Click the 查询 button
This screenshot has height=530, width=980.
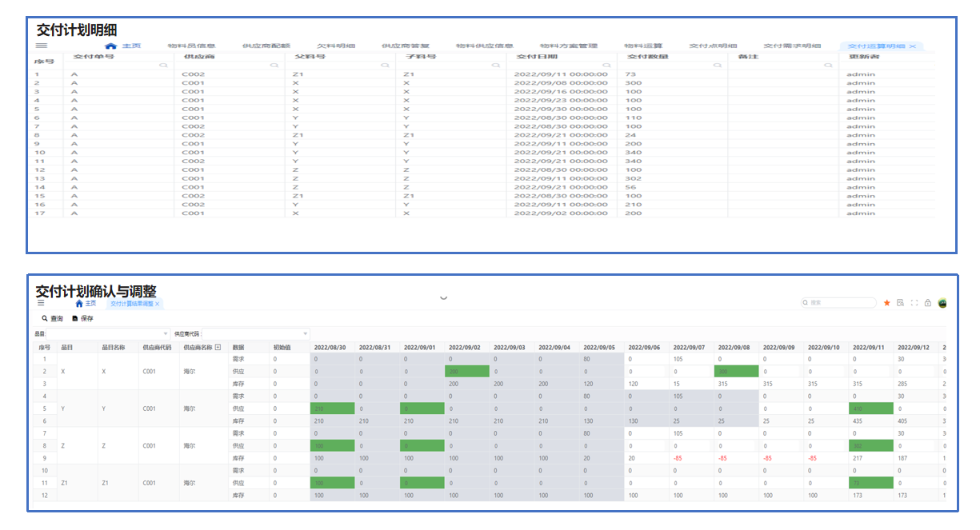click(52, 318)
